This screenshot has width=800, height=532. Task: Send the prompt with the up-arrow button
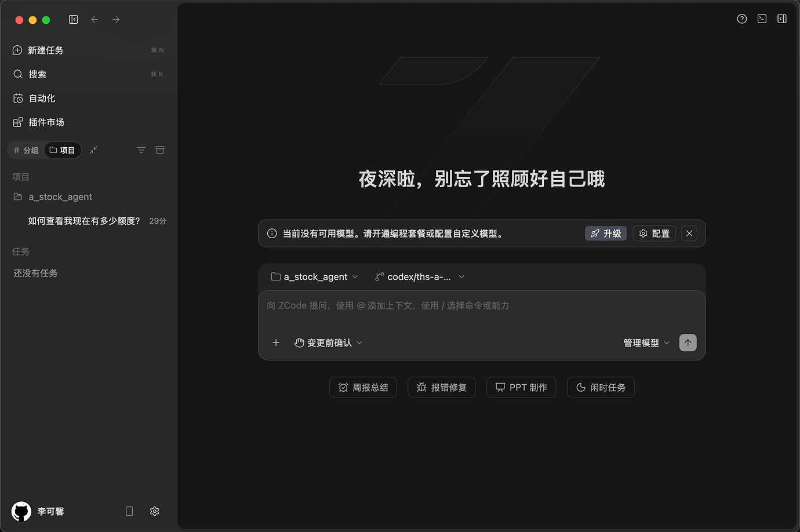coord(688,342)
